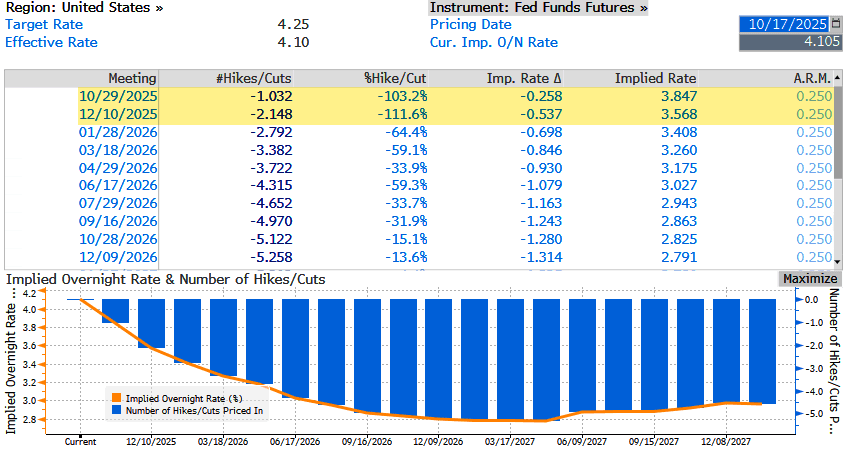
Task: Click the %Hike/Cut column header
Action: click(396, 78)
